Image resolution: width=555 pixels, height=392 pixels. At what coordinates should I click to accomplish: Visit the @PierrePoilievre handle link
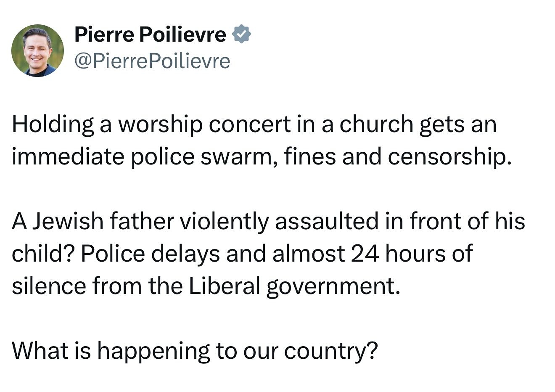[x=152, y=61]
